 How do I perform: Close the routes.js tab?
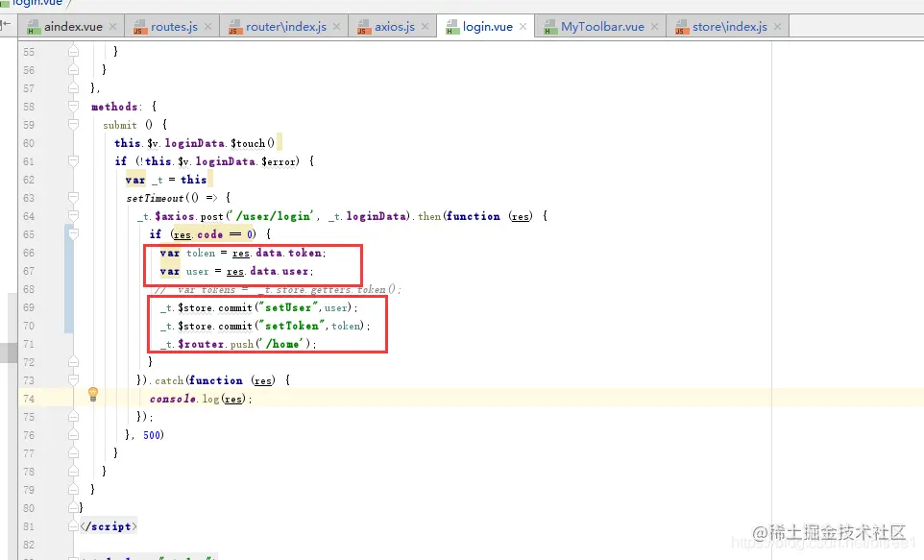tap(208, 27)
